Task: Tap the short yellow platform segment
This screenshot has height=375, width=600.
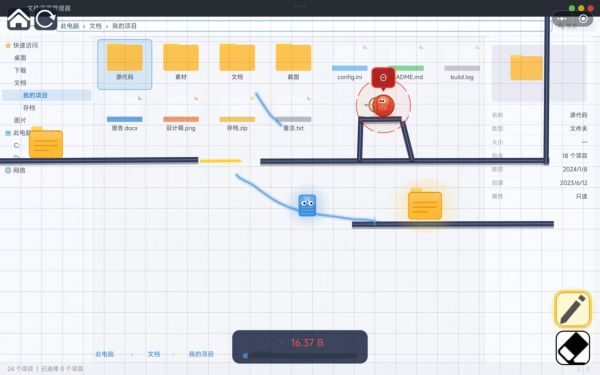Action: (220, 161)
